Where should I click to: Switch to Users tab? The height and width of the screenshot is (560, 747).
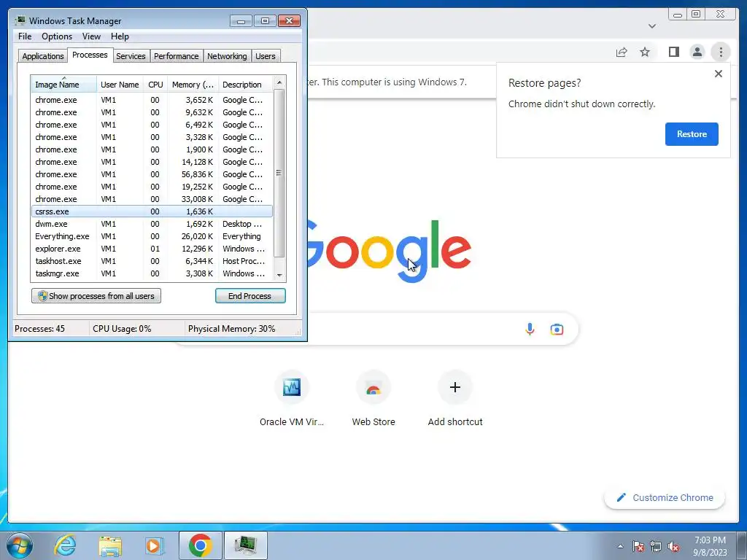266,56
